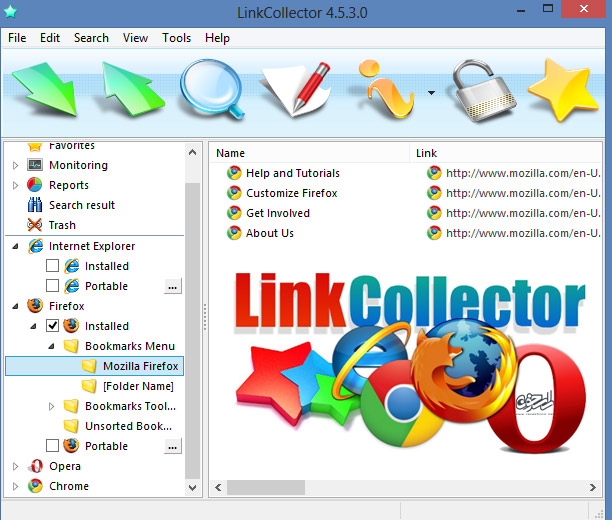Click the Firefox icon in the tree

pos(35,306)
